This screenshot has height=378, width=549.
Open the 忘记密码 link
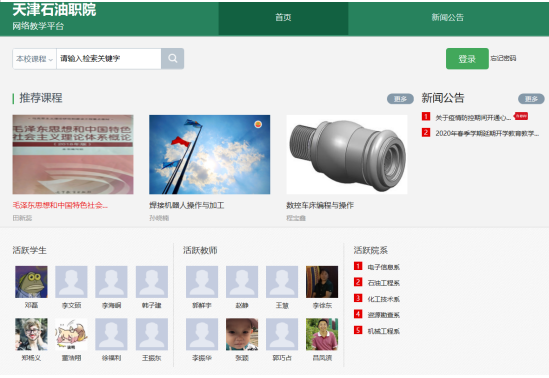click(x=503, y=58)
